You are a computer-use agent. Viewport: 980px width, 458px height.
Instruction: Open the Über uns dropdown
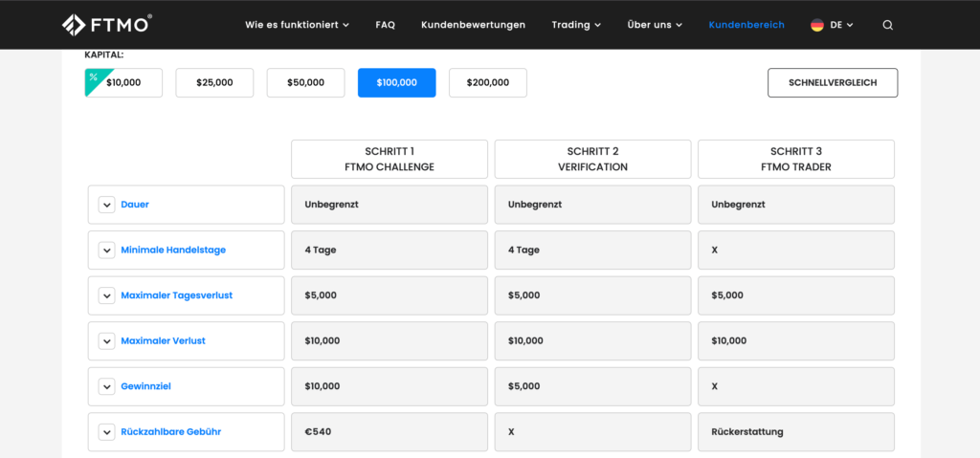pyautogui.click(x=655, y=25)
